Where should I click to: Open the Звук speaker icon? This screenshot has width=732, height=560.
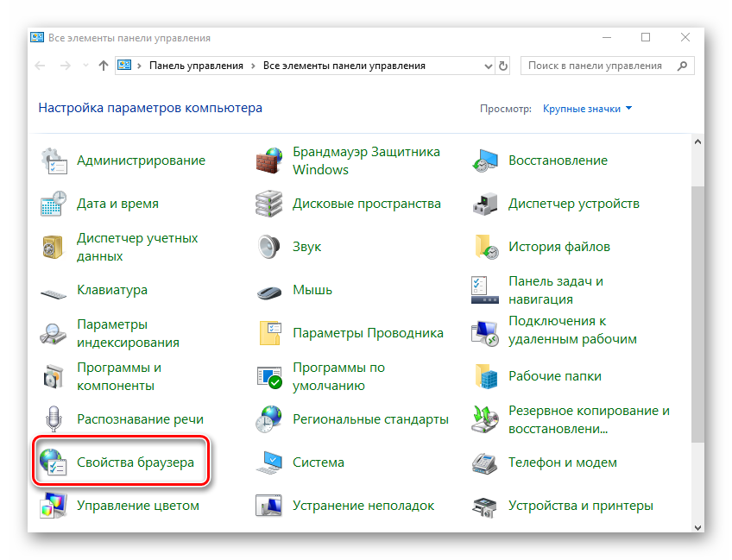(x=269, y=247)
